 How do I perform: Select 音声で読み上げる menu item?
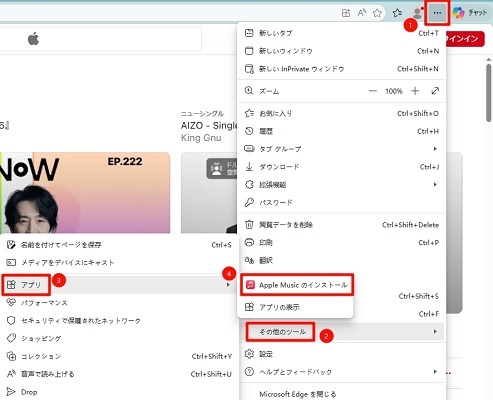(119, 374)
